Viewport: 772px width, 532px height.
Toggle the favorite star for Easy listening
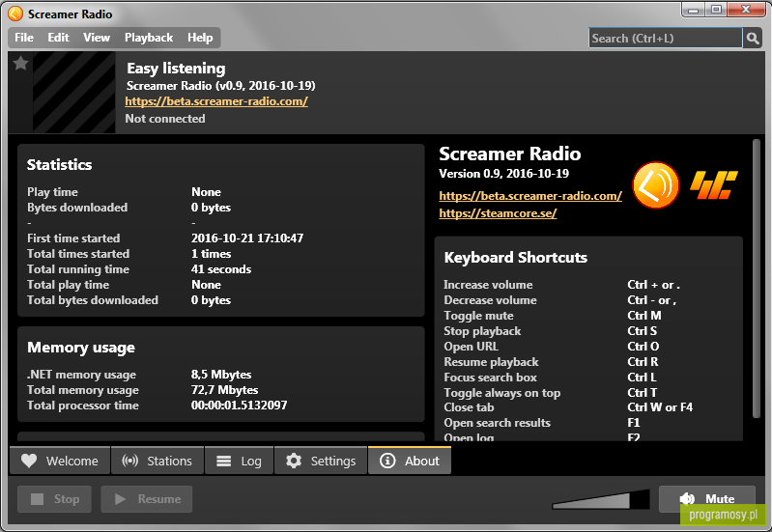20,63
